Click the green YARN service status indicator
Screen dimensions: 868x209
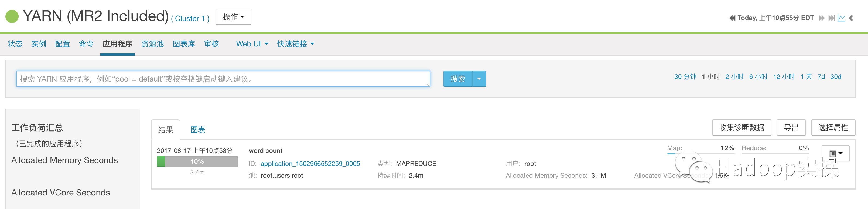(12, 16)
